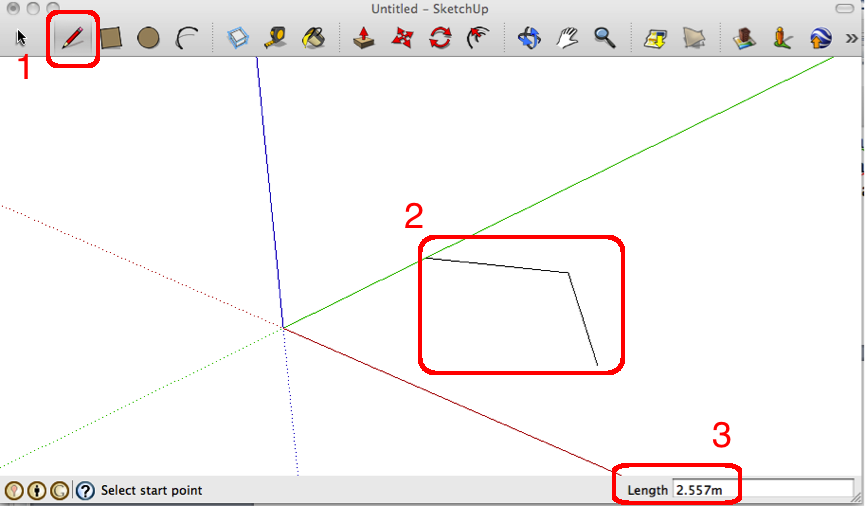Select the Push/Pull tool
The width and height of the screenshot is (865, 506).
tap(365, 39)
